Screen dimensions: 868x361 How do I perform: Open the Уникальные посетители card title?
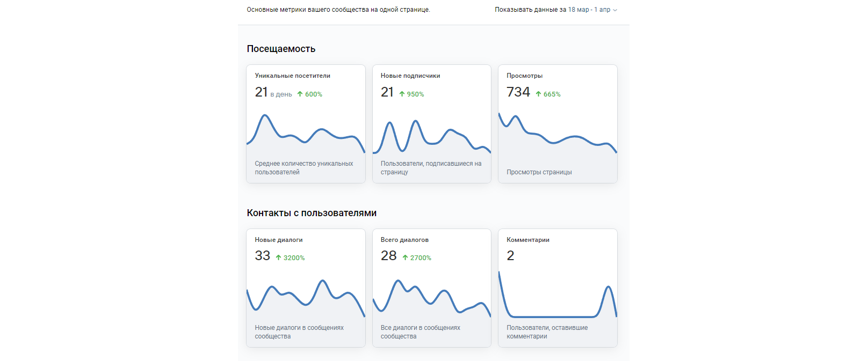tap(292, 76)
